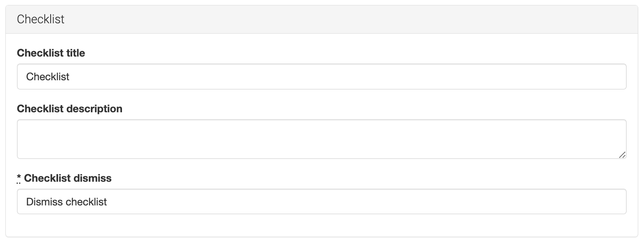Click the word "Checklist" inside the title field

point(48,77)
